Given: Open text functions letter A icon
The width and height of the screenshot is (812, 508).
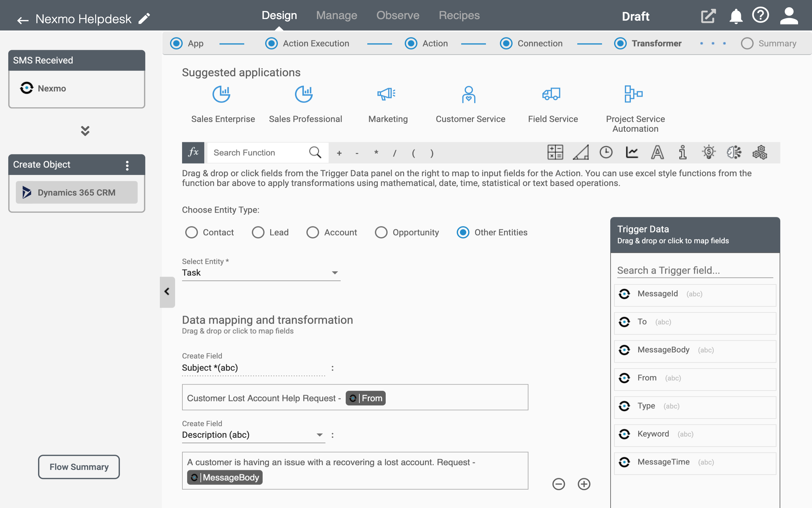Looking at the screenshot, I should click(x=657, y=152).
